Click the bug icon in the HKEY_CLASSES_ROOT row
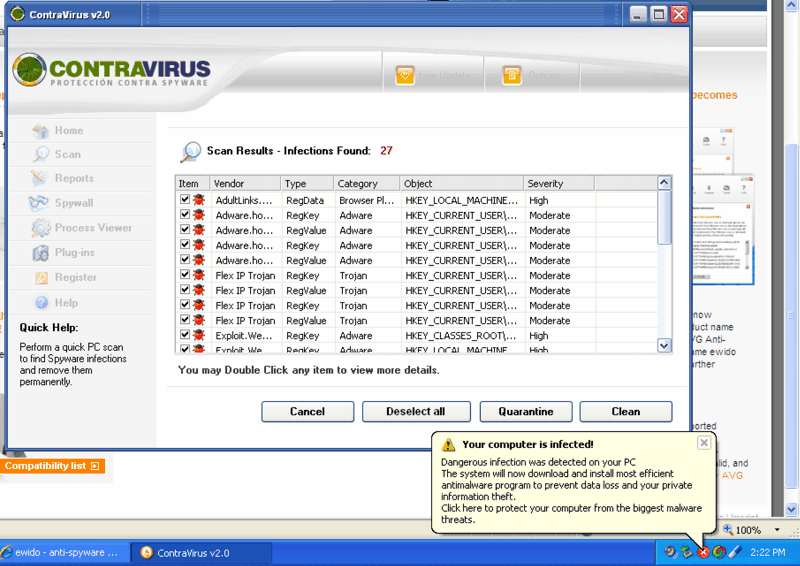This screenshot has height=566, width=800. pos(198,335)
